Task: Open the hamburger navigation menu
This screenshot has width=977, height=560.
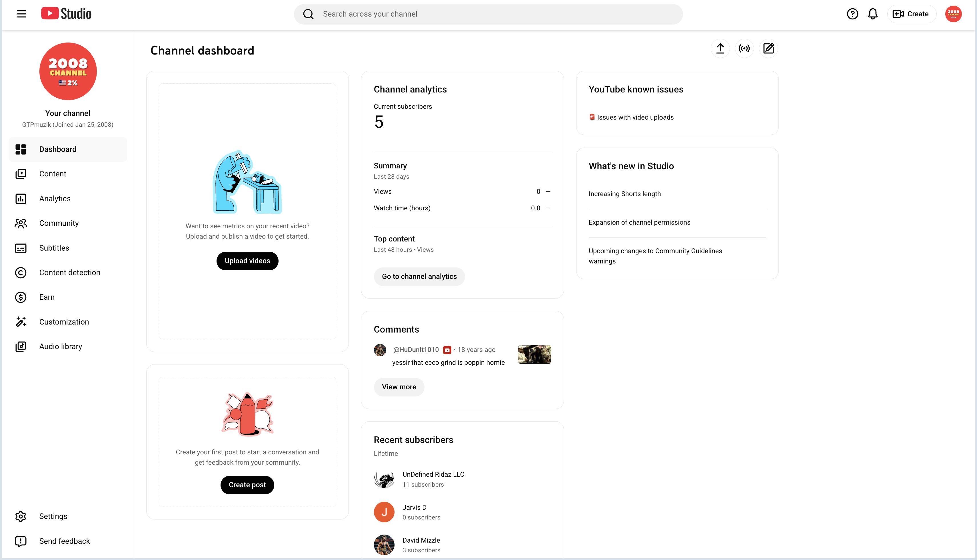Action: [21, 14]
